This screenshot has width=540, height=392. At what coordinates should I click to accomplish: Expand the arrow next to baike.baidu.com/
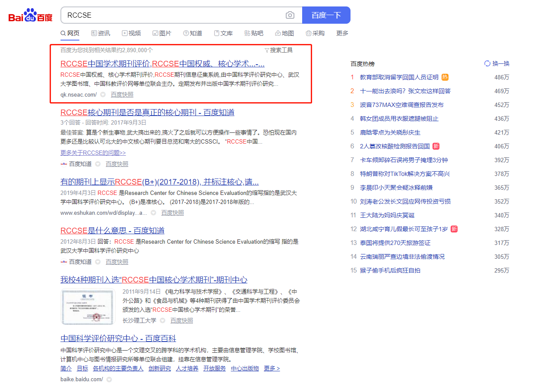pos(109,379)
